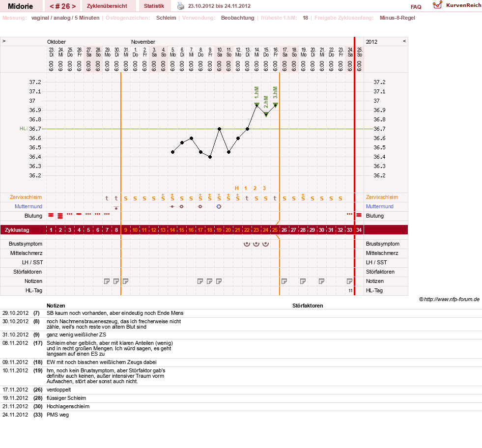This screenshot has width=482, height=448.
Task: Click mucus 't' on day 22
Action: [247, 198]
